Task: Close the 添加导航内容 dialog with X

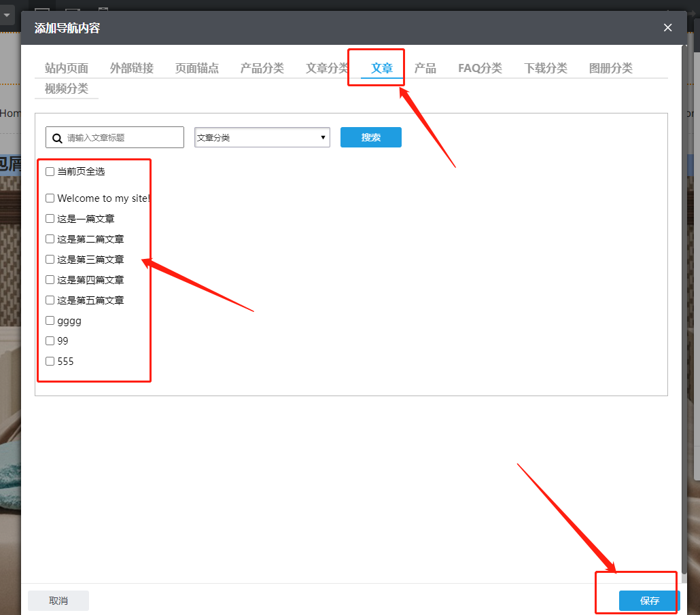Action: coord(667,28)
